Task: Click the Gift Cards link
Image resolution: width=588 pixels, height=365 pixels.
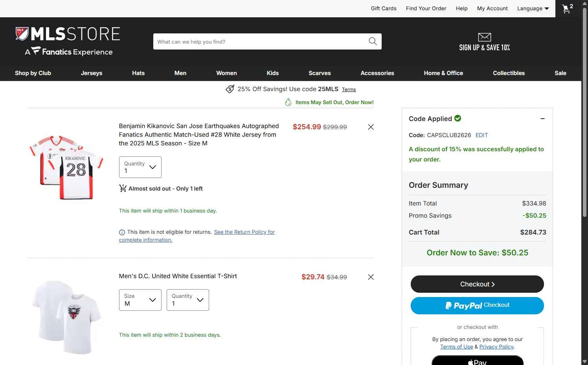Action: [x=384, y=8]
